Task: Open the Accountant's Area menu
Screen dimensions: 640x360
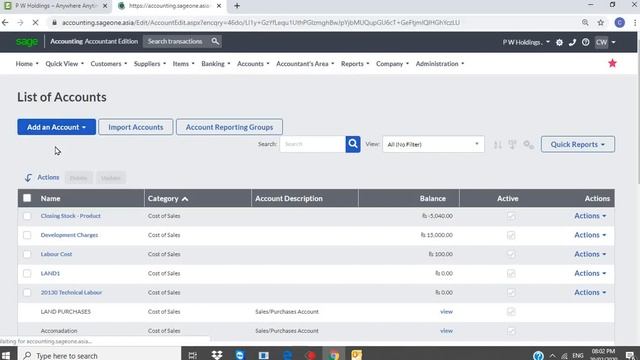Action: click(x=305, y=64)
